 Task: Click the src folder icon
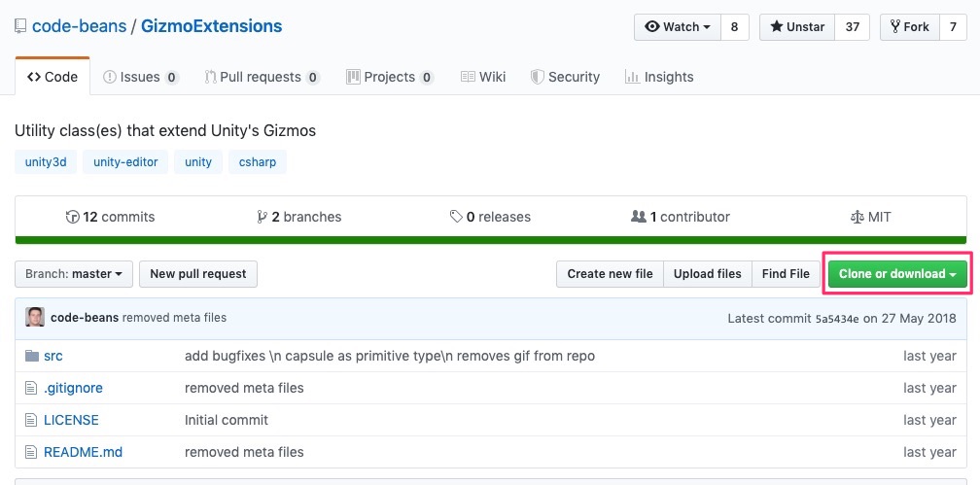point(32,356)
